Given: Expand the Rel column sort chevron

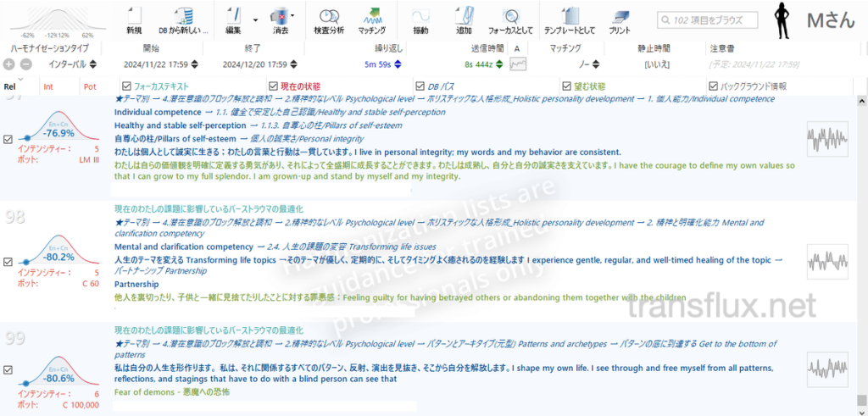Looking at the screenshot, I should 21,80.
